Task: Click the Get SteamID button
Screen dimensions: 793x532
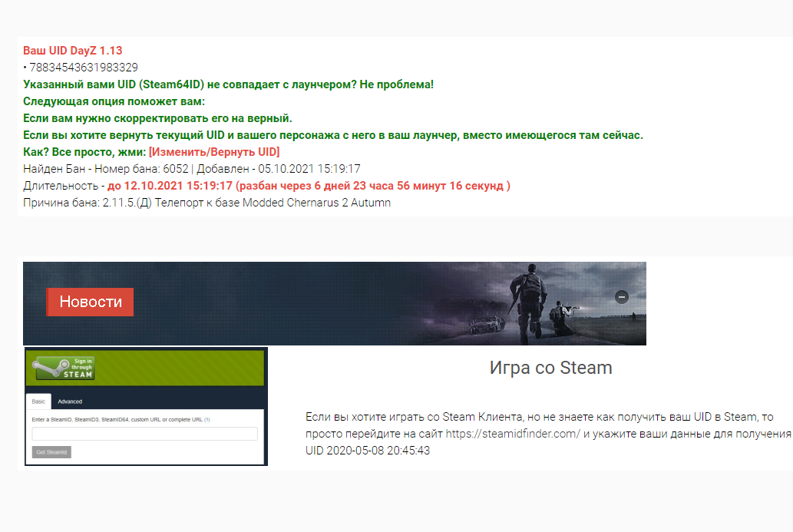Action: click(51, 452)
